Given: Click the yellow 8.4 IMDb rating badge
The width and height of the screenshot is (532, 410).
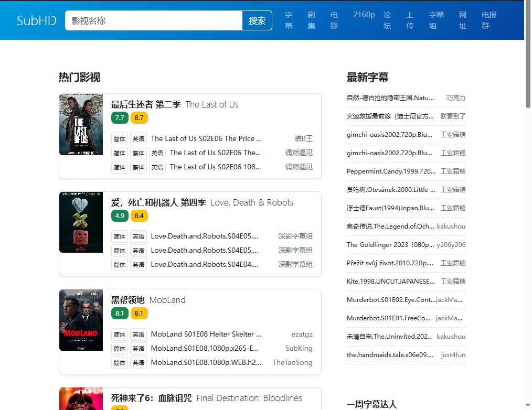Looking at the screenshot, I should click(139, 215).
